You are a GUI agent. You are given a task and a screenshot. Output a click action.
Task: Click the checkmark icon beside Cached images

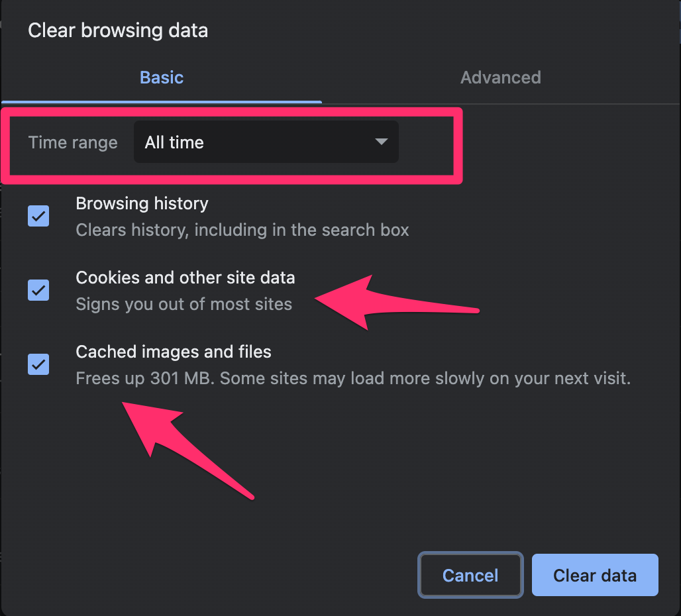coord(38,364)
